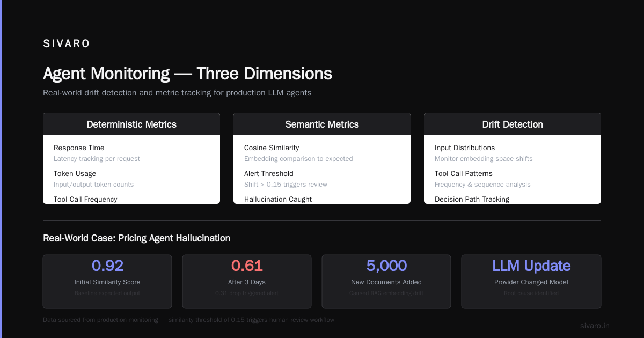Click the Decision Path Tracking item

click(x=472, y=199)
